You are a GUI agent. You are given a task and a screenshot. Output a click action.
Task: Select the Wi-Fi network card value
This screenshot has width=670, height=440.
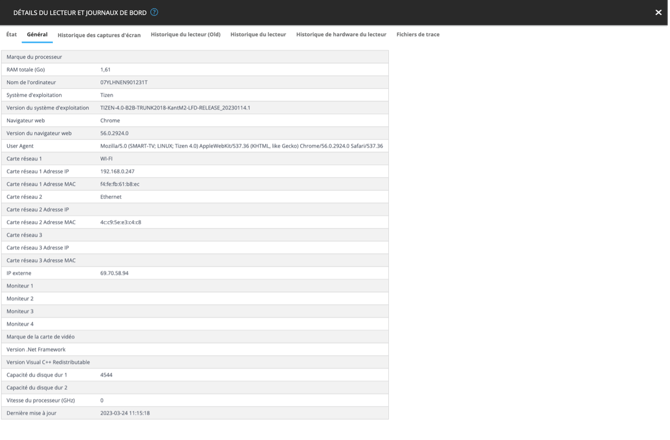point(106,158)
